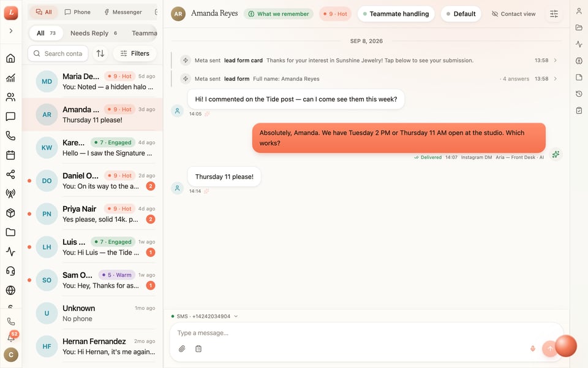Viewport: 588px width, 368px height.
Task: Open notifications bell with 52 badge
Action: [11, 337]
